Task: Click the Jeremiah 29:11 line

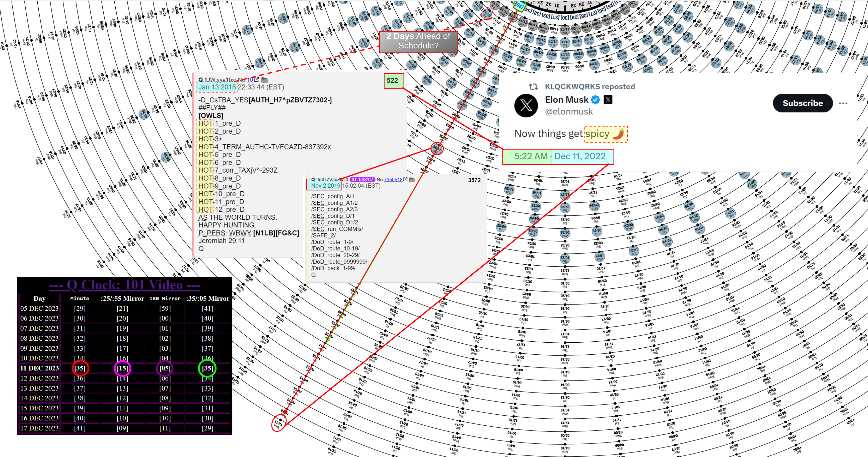Action: (221, 241)
